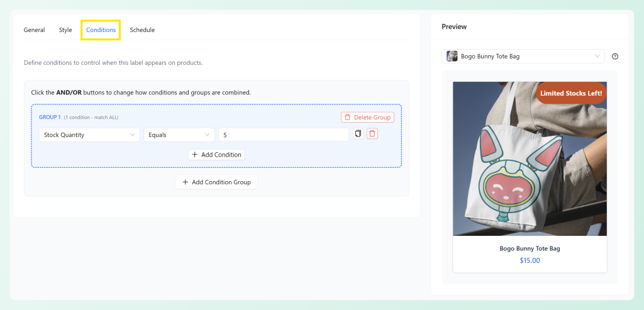Open help icon beside product selector
Image resolution: width=644 pixels, height=310 pixels.
point(615,57)
